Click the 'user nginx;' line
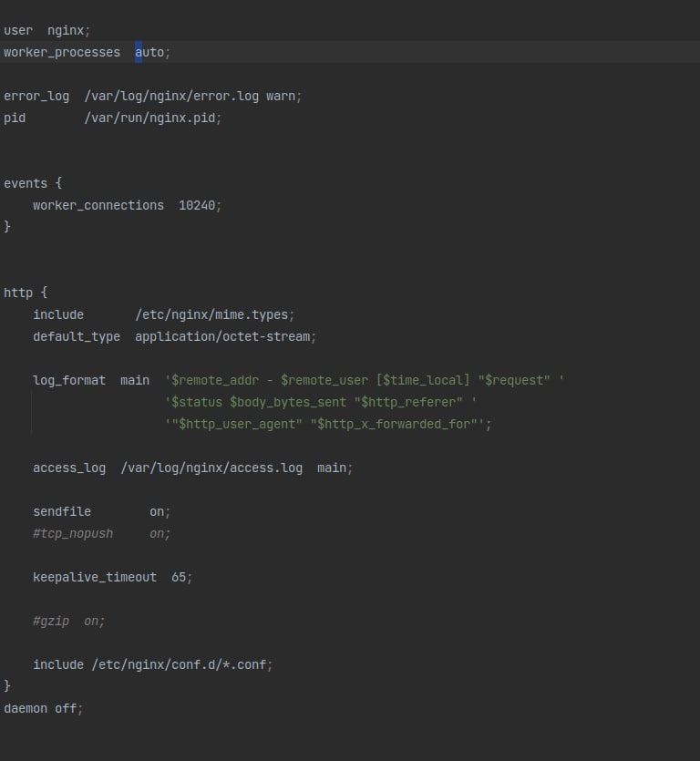 point(47,31)
